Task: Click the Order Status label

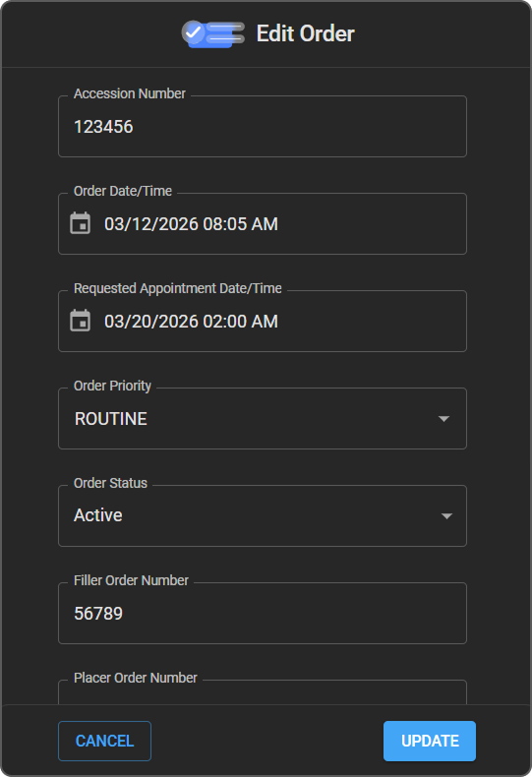Action: click(x=110, y=483)
